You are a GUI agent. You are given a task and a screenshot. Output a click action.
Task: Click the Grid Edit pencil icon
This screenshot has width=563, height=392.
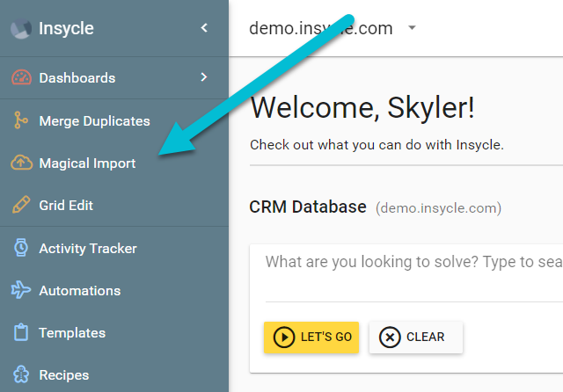pyautogui.click(x=21, y=205)
